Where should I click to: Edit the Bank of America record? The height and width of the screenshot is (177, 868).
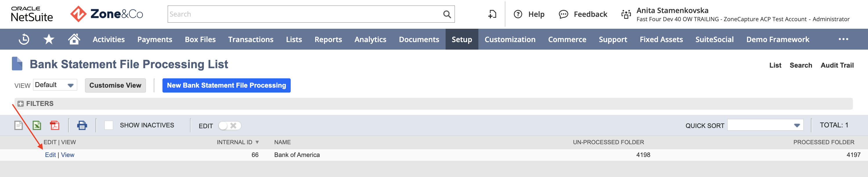[50, 155]
